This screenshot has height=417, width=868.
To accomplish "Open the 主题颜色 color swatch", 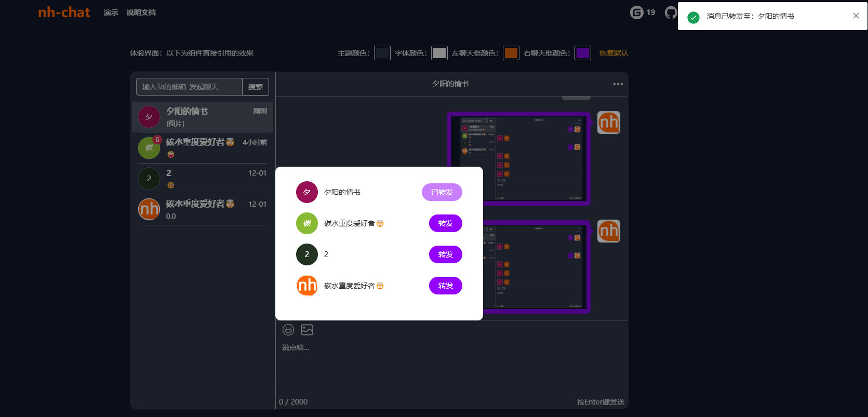I will [382, 53].
